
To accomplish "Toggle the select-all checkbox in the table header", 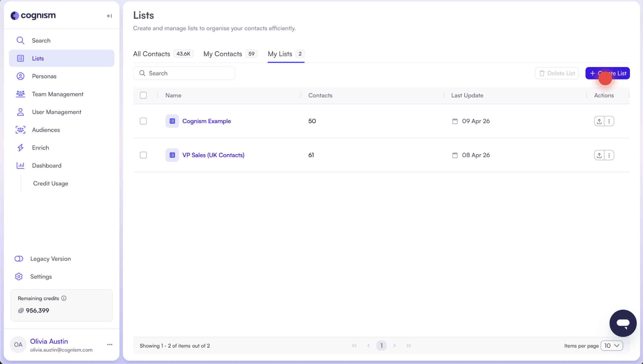I will pos(143,95).
